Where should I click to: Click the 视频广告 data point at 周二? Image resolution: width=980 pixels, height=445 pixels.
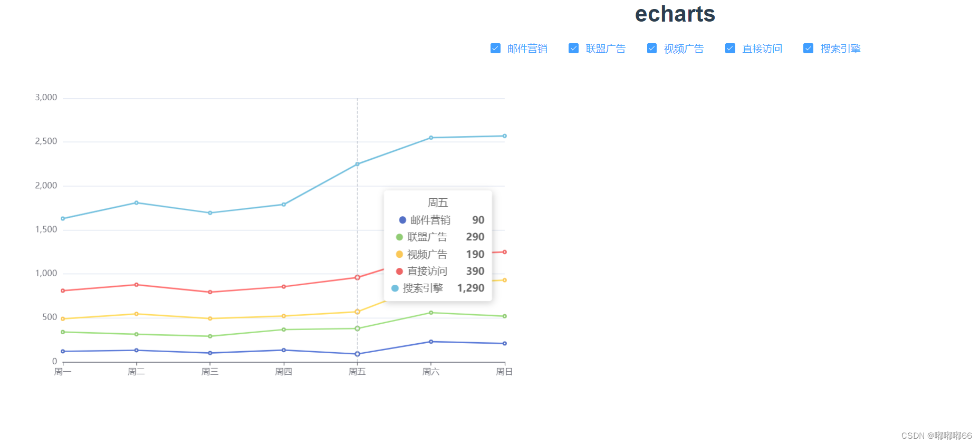coord(137,314)
